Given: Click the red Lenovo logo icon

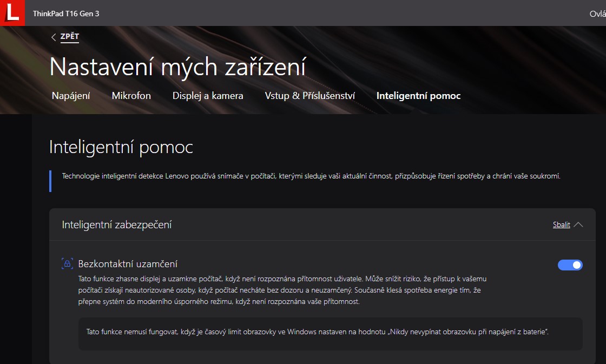Looking at the screenshot, I should (x=12, y=13).
